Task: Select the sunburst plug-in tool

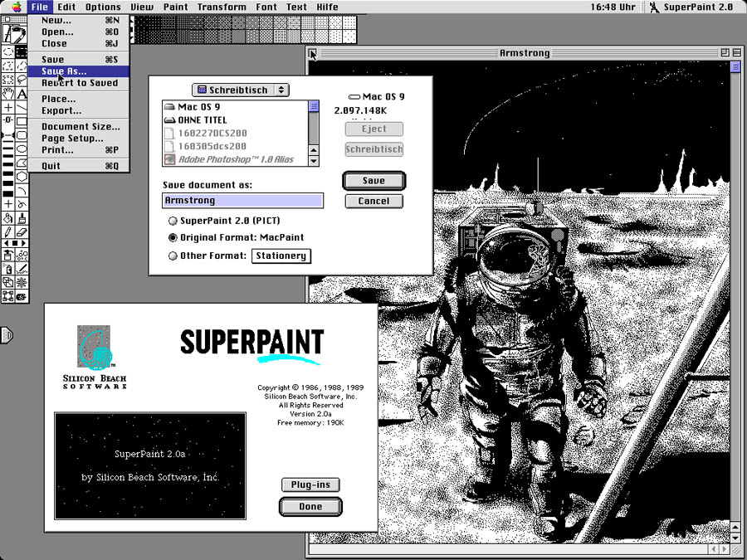Action: pos(22,282)
